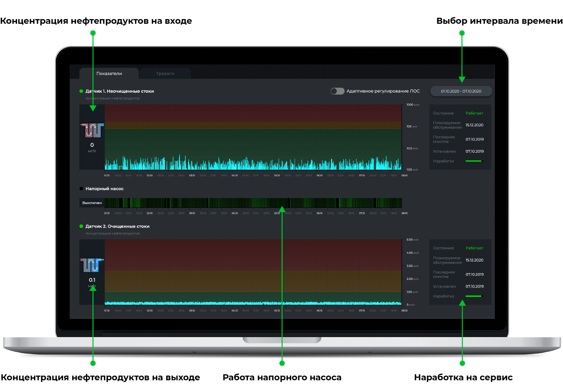Click the Работает status in Датчик 2 panel

(474, 248)
